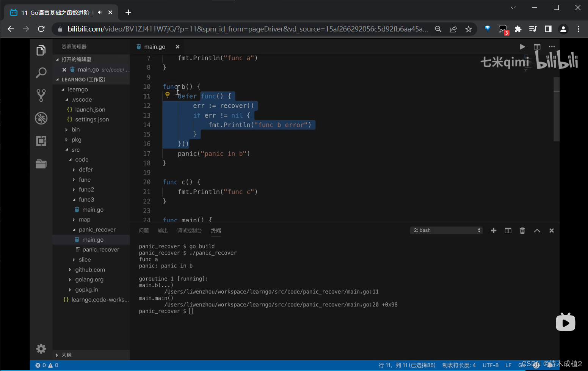
Task: Open the folder project view icon
Action: [41, 163]
